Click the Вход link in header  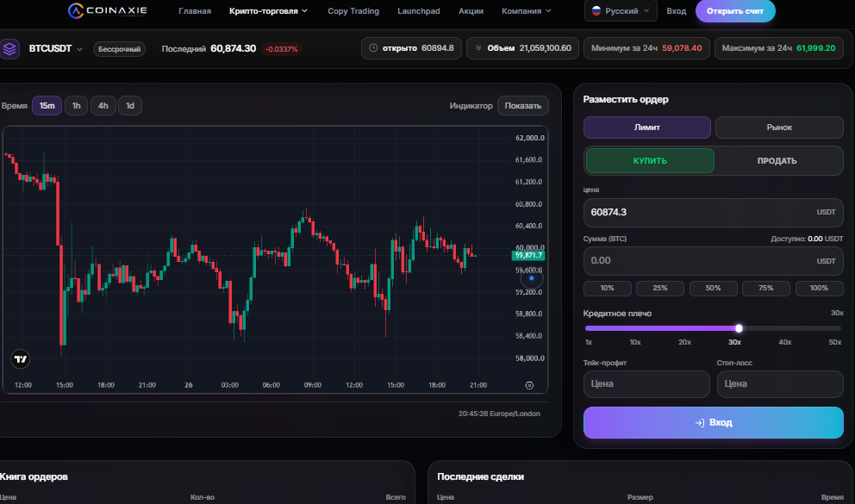(676, 11)
